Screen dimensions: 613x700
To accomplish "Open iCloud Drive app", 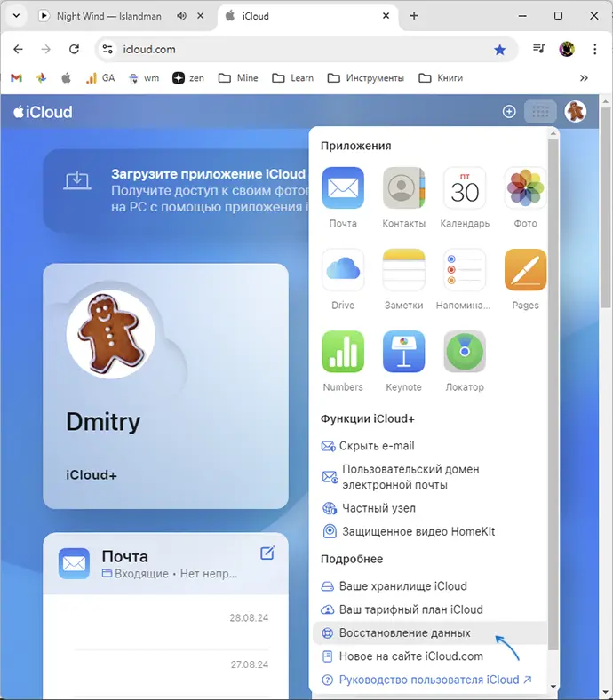I will coord(343,270).
